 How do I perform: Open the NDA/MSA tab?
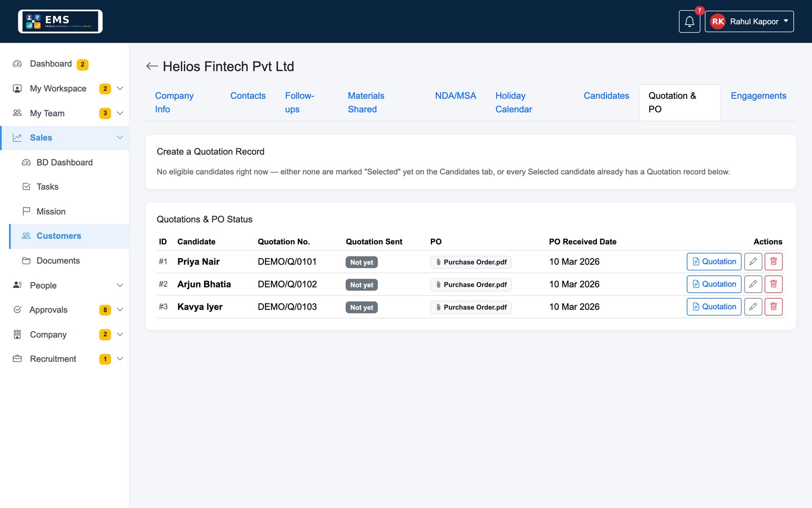pyautogui.click(x=456, y=96)
